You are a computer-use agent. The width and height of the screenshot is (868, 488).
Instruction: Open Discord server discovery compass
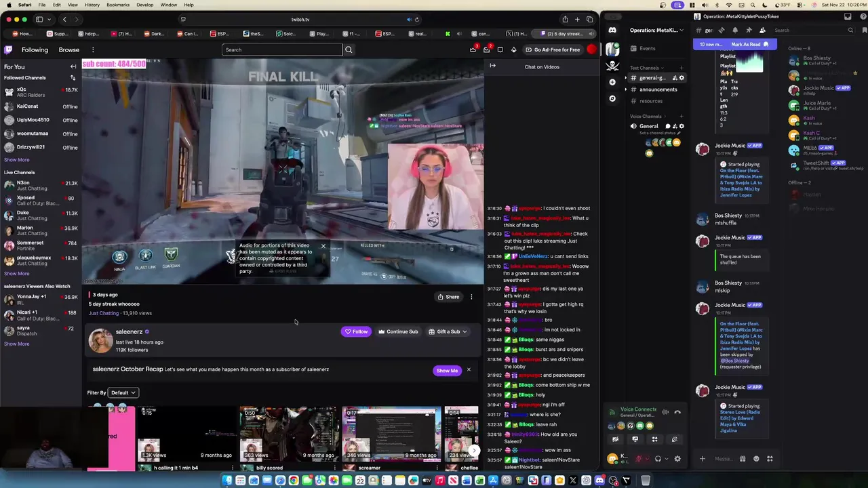pyautogui.click(x=612, y=98)
